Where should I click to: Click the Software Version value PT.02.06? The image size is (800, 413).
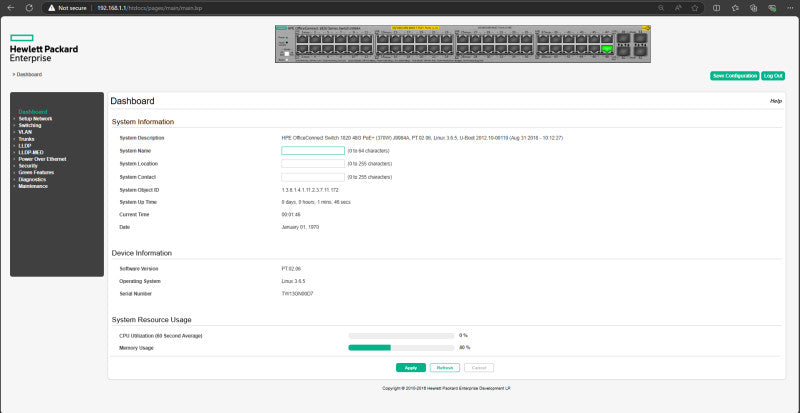(291, 269)
